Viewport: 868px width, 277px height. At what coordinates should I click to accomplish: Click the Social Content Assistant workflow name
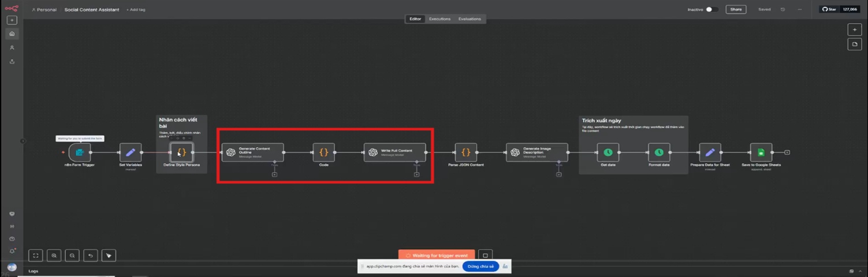click(91, 10)
